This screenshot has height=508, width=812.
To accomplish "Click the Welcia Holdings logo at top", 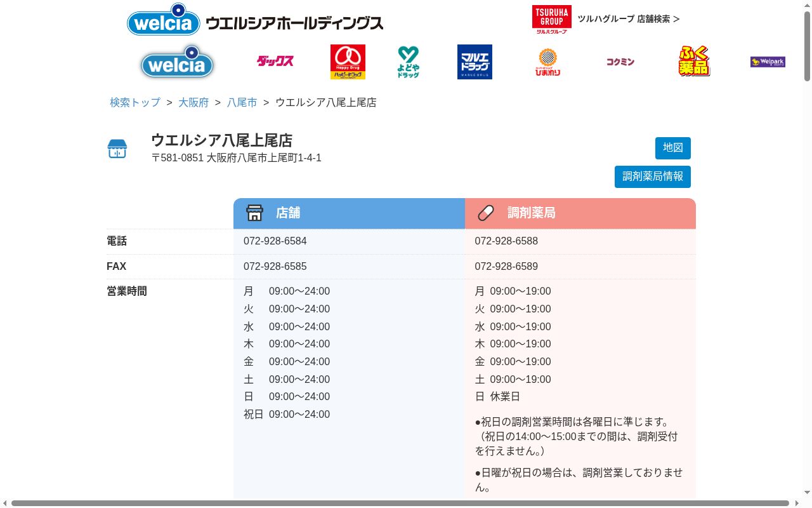I will [255, 20].
